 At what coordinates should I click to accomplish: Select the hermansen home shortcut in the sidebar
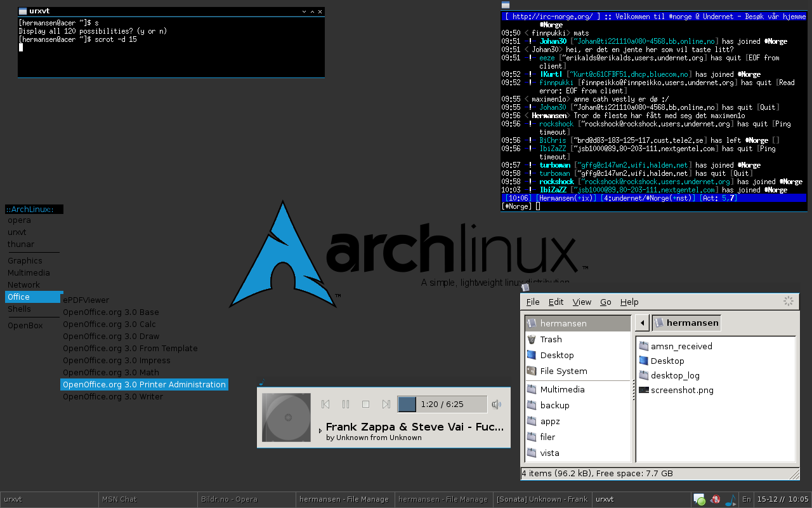tap(578, 323)
